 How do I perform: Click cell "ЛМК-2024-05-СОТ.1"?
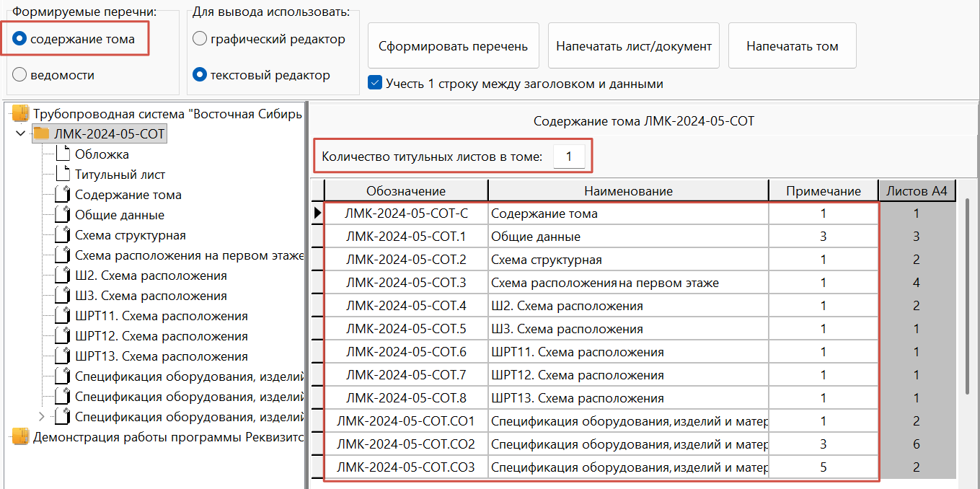[406, 237]
